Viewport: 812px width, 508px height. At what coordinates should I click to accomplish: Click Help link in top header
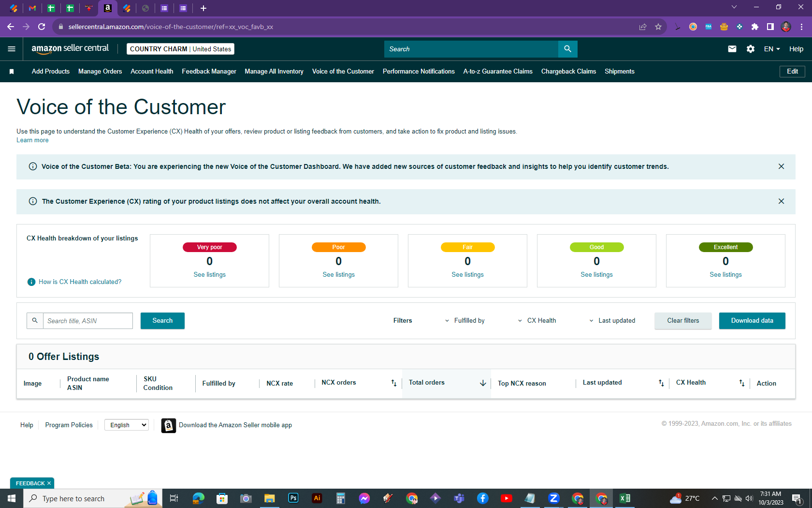796,49
